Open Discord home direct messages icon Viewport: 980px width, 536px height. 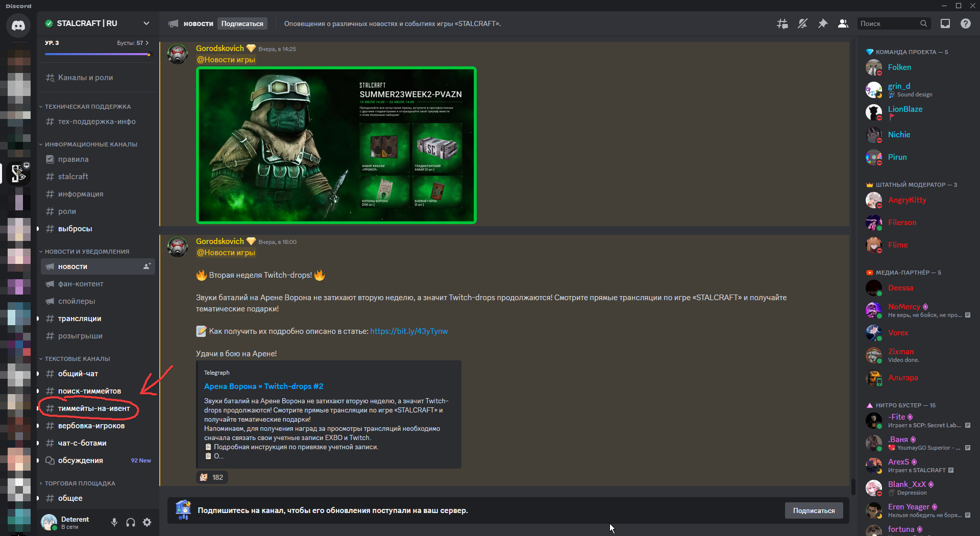pos(18,25)
